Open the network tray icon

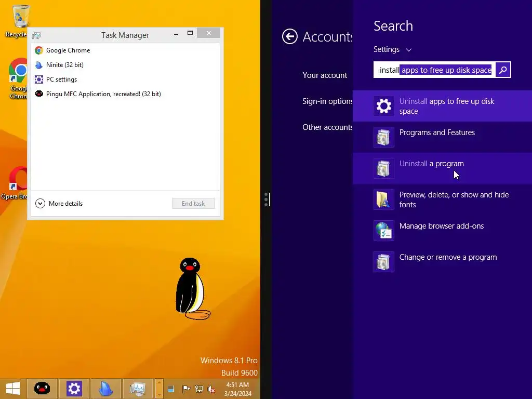click(199, 389)
